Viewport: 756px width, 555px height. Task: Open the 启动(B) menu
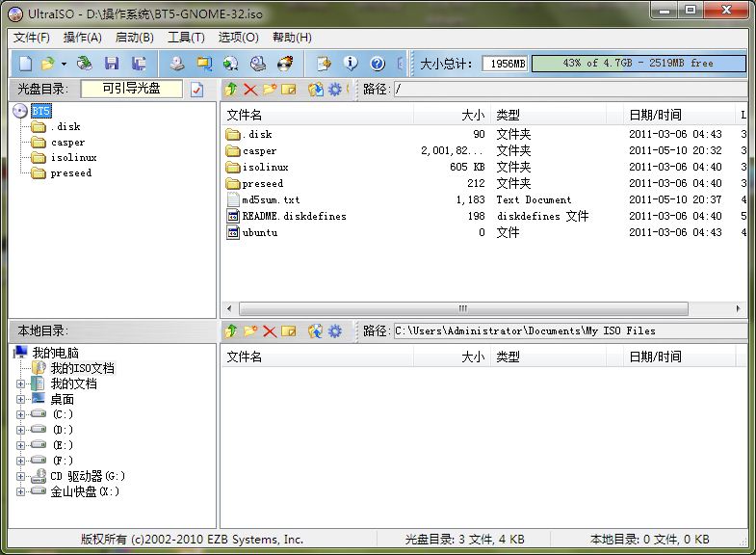tap(135, 38)
